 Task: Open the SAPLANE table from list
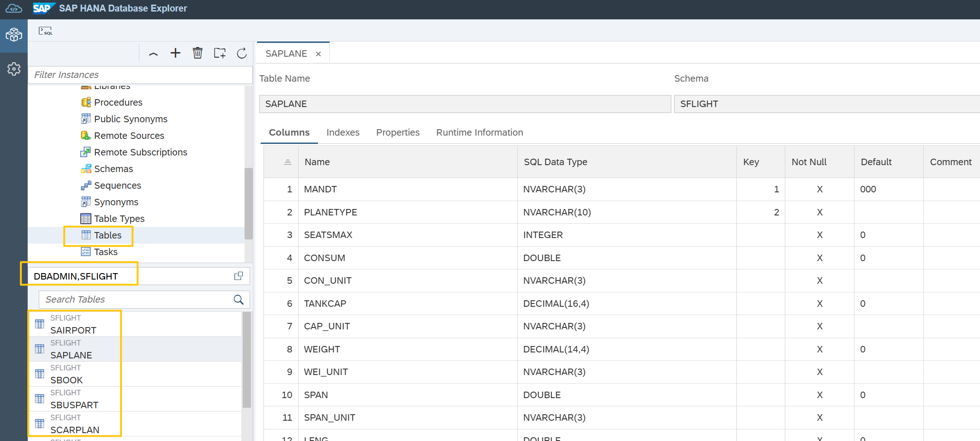(135, 349)
